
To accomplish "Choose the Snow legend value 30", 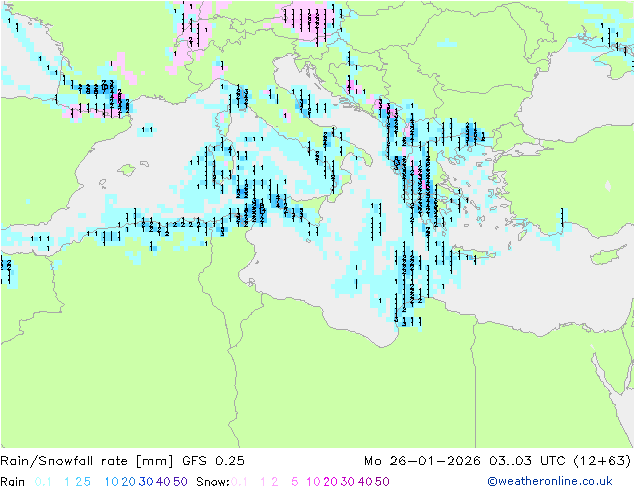I will [x=348, y=482].
